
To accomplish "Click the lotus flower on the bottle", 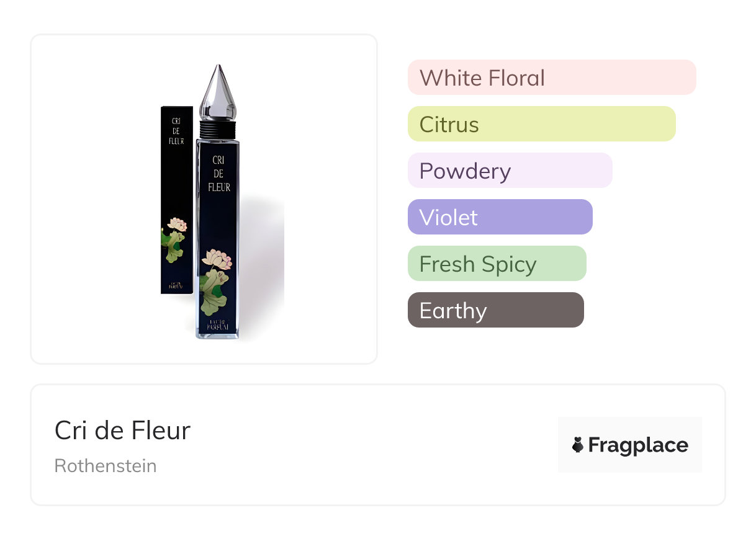I will pyautogui.click(x=217, y=257).
